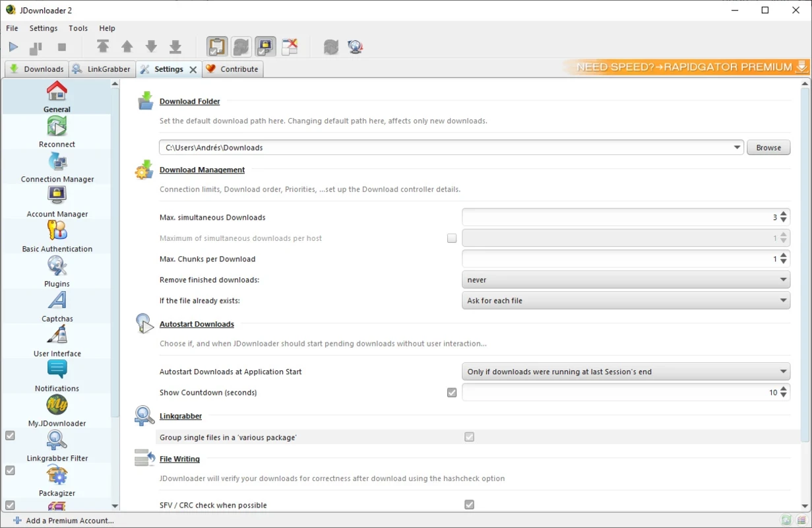Switch to the Contribute tab
This screenshot has height=528, width=812.
232,69
